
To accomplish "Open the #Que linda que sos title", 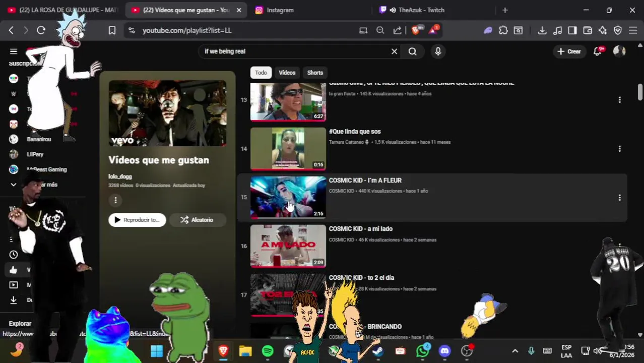I will click(355, 132).
